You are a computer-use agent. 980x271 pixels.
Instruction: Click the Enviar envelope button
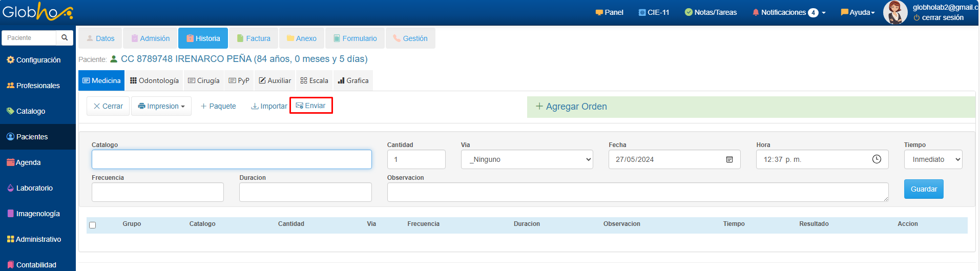tap(311, 106)
